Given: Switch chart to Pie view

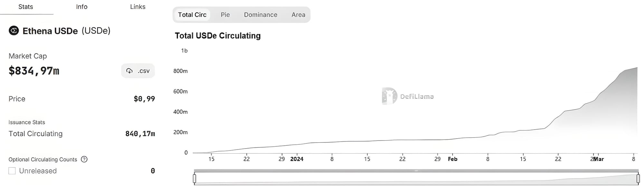Looking at the screenshot, I should tap(225, 15).
